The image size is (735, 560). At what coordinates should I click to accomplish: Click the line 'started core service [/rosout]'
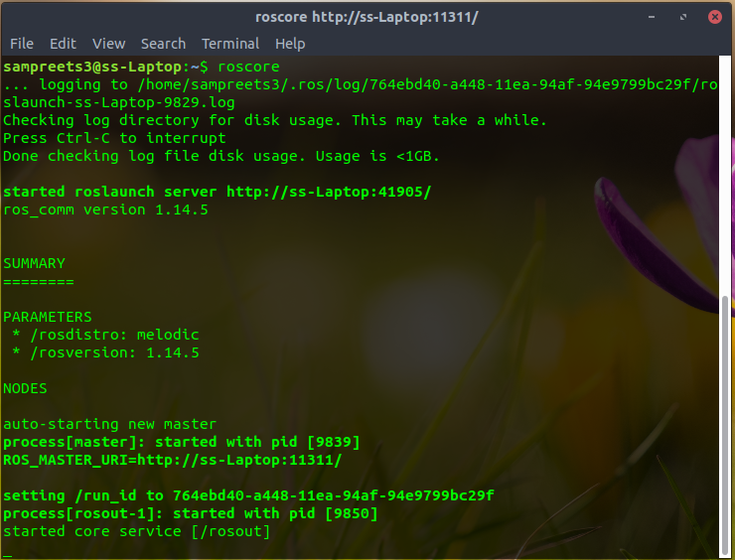pyautogui.click(x=136, y=531)
